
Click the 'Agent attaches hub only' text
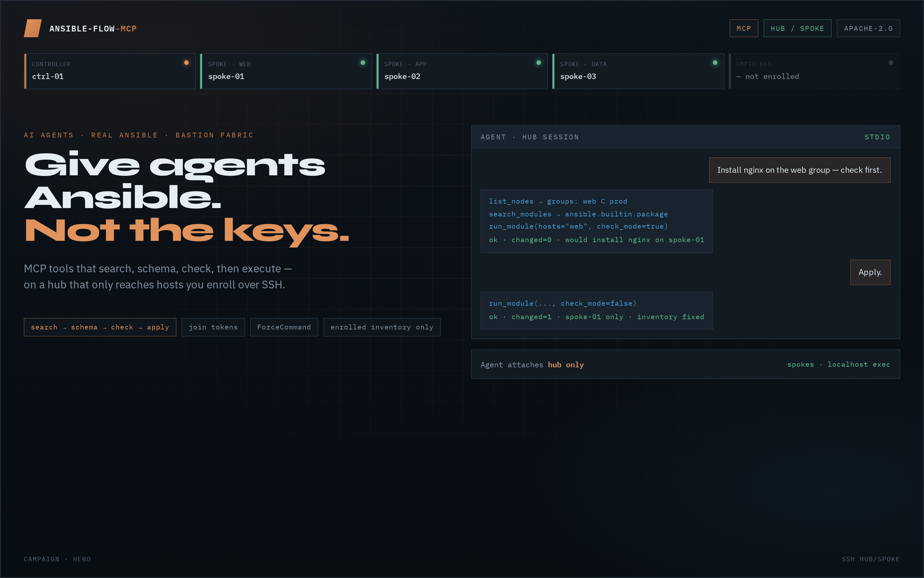click(532, 365)
